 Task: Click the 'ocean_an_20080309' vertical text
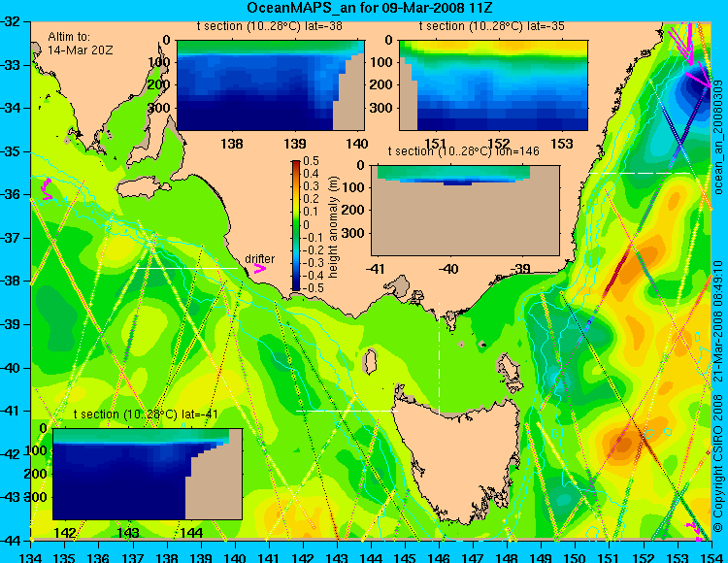[718, 137]
